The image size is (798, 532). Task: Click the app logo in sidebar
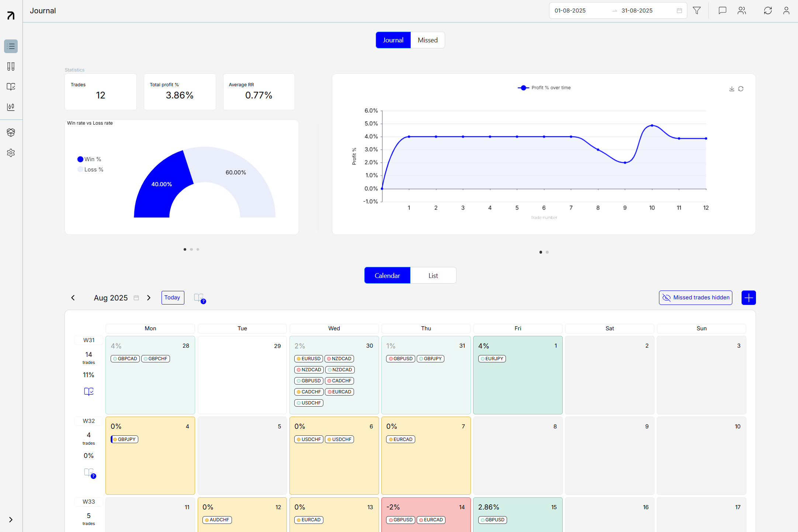click(11, 15)
